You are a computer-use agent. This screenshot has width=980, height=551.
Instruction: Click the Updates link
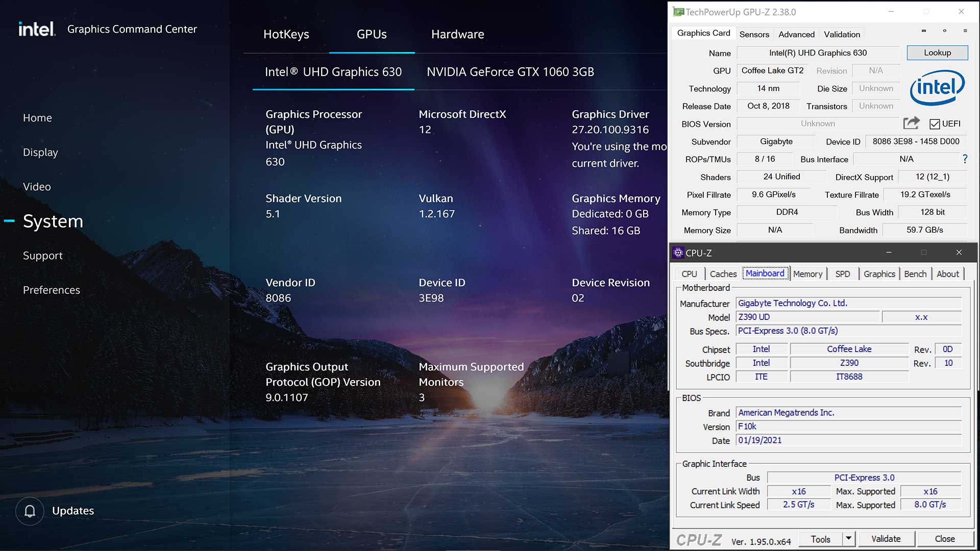point(73,511)
